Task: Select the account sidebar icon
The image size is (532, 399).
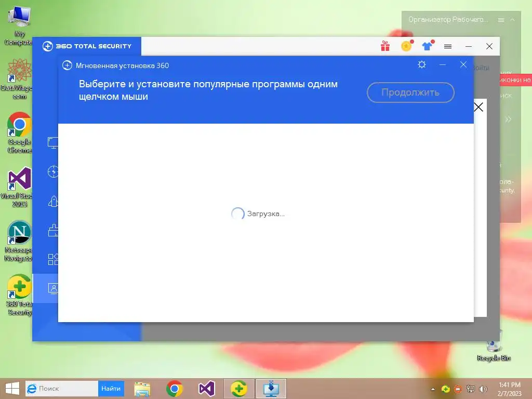Action: (x=53, y=288)
